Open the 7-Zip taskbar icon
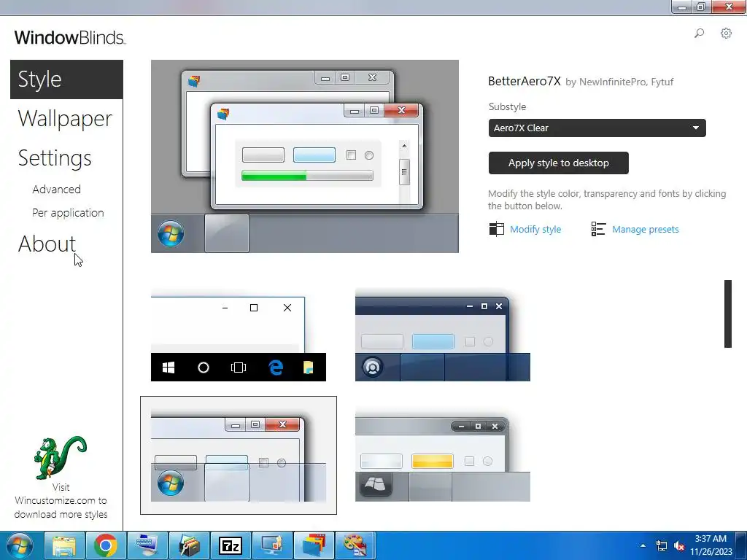747x560 pixels. click(231, 545)
